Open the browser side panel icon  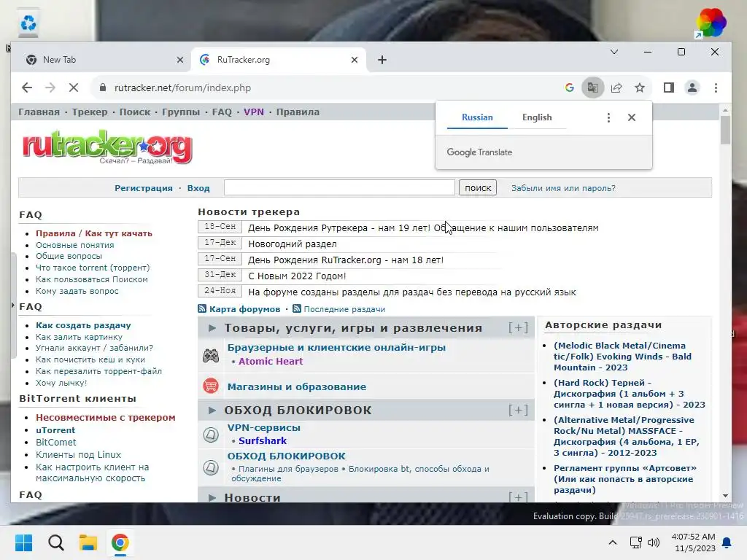pos(669,87)
